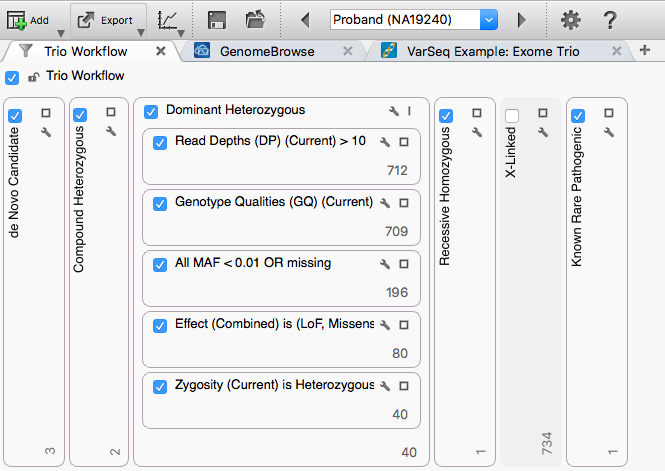Go to next sample arrow

click(x=522, y=20)
